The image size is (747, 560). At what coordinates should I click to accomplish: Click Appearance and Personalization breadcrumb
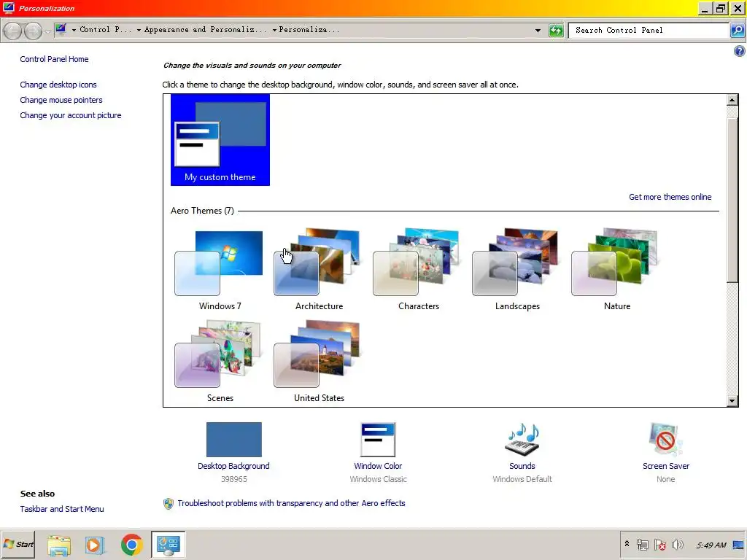205,29
